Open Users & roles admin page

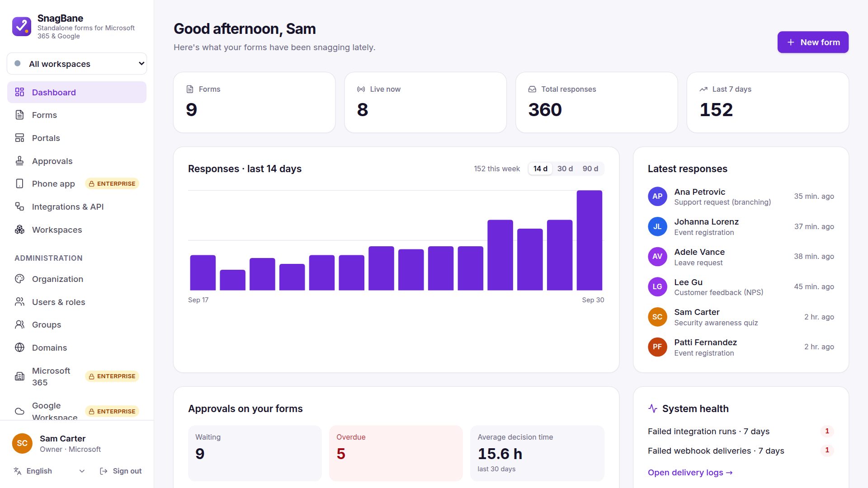point(77,302)
